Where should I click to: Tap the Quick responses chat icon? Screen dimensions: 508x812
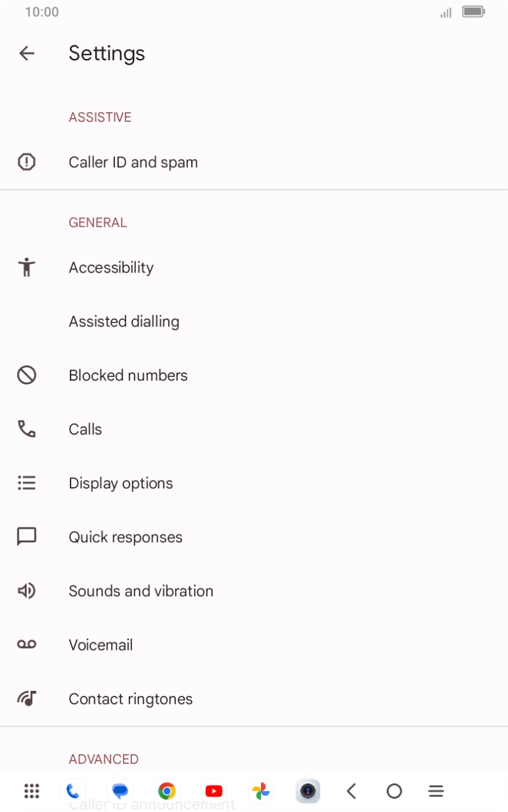26,536
